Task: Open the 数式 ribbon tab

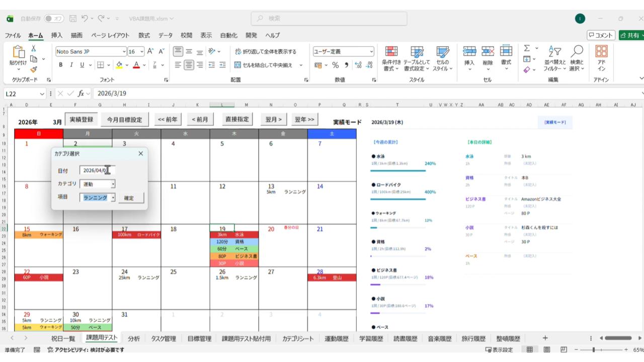Action: coord(144,35)
